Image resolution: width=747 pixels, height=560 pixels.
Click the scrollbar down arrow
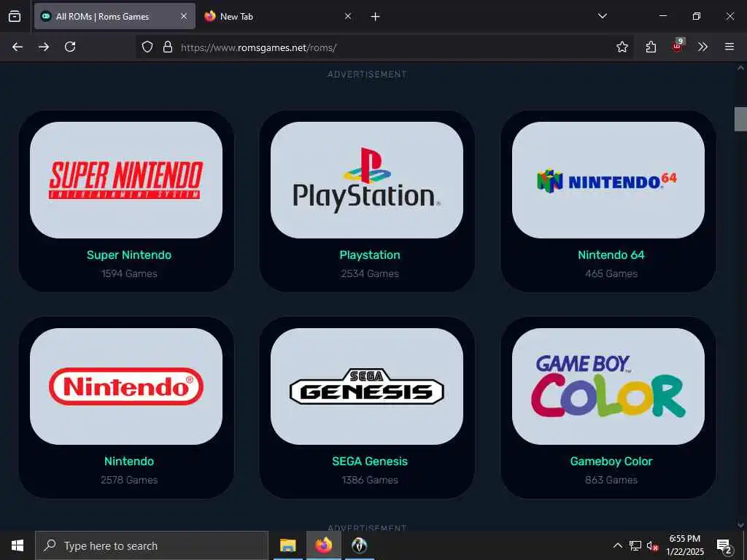(740, 525)
